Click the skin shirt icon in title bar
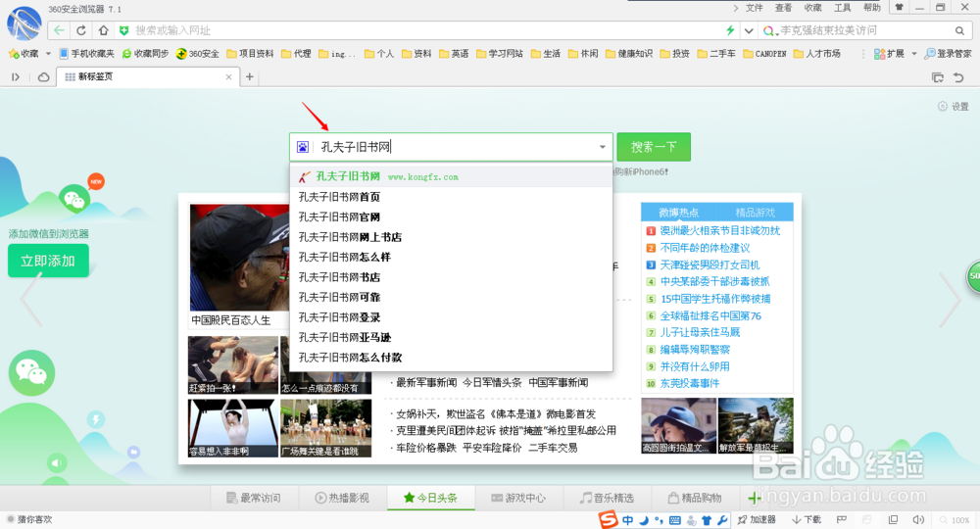The image size is (980, 529). tap(899, 8)
